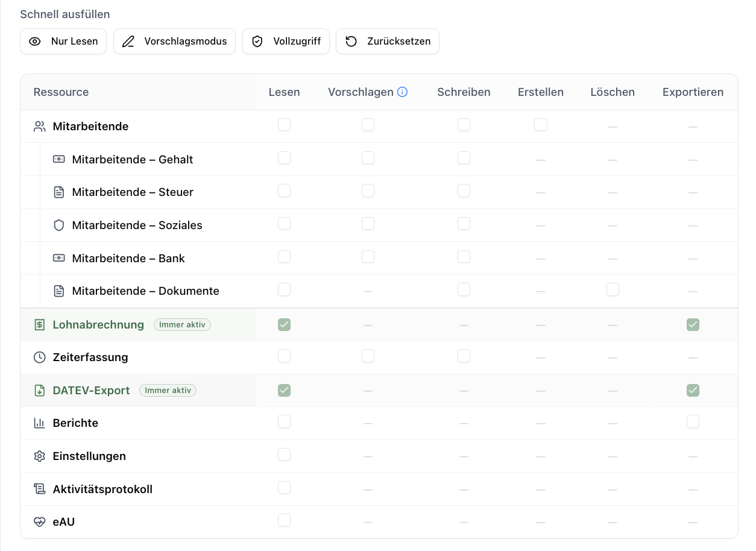Click the Erstellen column header

point(541,92)
